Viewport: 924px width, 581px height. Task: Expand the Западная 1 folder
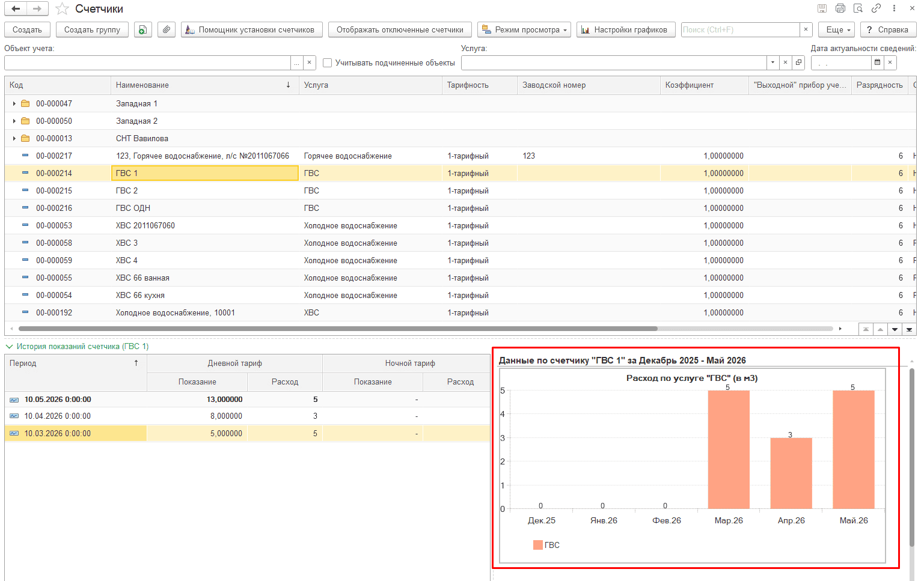tap(14, 104)
